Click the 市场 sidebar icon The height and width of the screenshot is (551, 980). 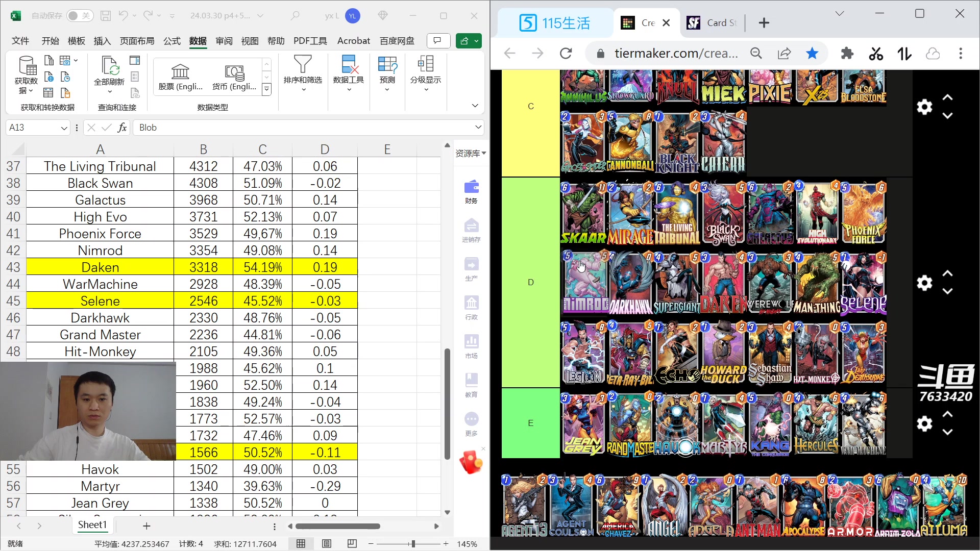pos(471,347)
